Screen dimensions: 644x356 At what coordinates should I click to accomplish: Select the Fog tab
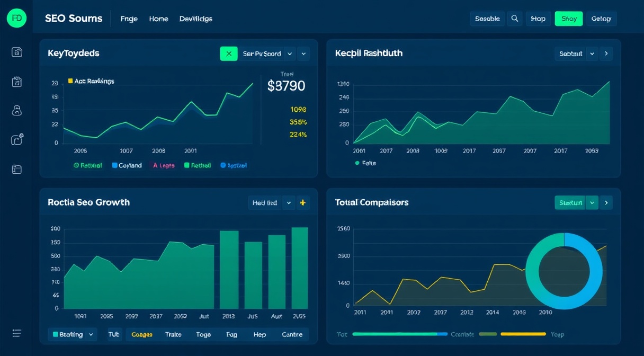click(231, 334)
